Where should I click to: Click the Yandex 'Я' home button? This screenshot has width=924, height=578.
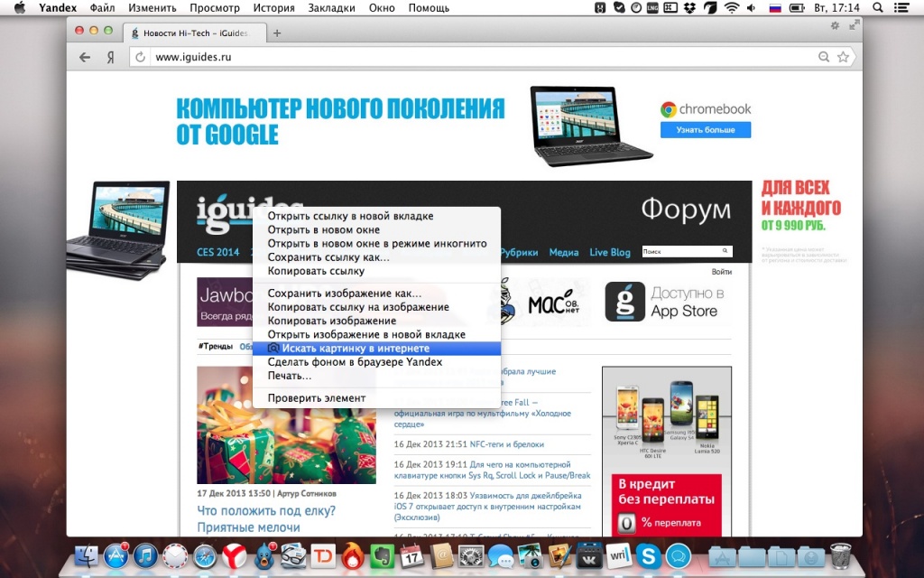(x=110, y=57)
